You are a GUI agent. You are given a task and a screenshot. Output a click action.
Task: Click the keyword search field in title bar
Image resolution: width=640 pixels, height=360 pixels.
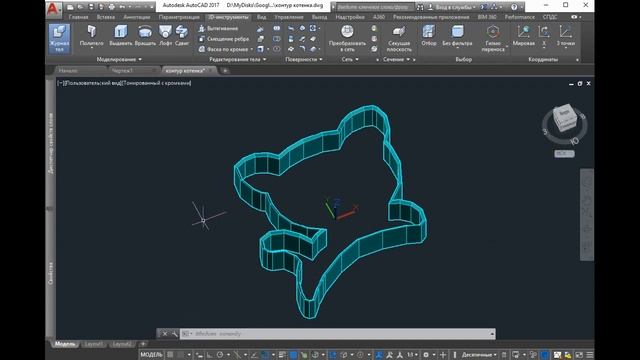374,7
